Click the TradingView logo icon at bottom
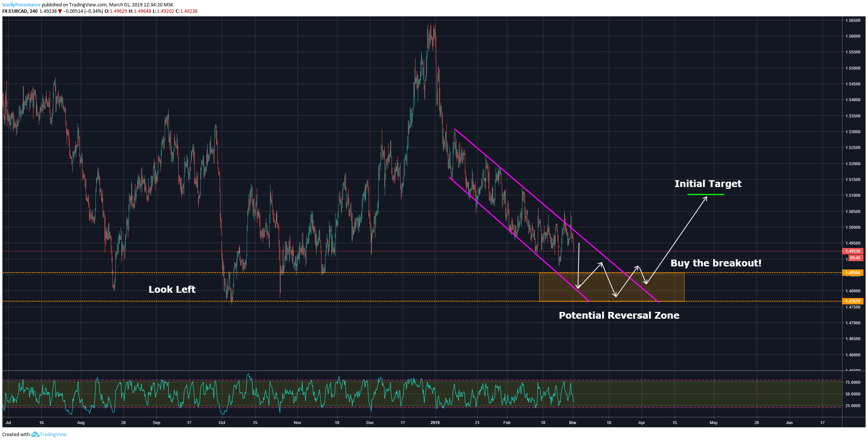Image resolution: width=868 pixels, height=441 pixels. (x=35, y=435)
